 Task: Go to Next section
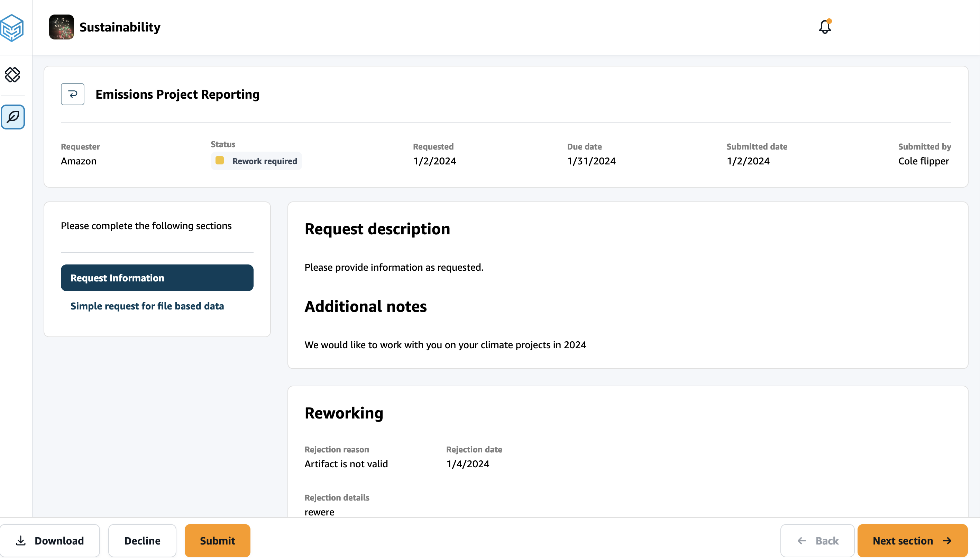903,540
